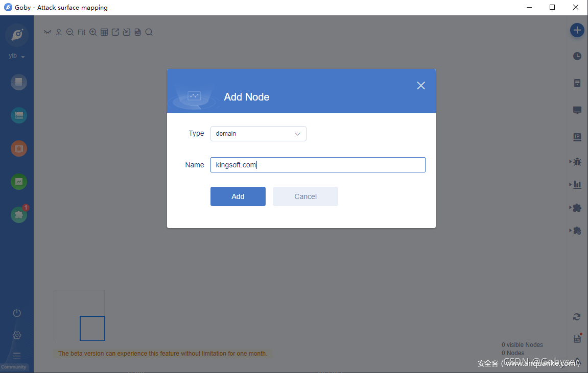Toggle the closed-eye visibility icon in toolbar

click(48, 32)
